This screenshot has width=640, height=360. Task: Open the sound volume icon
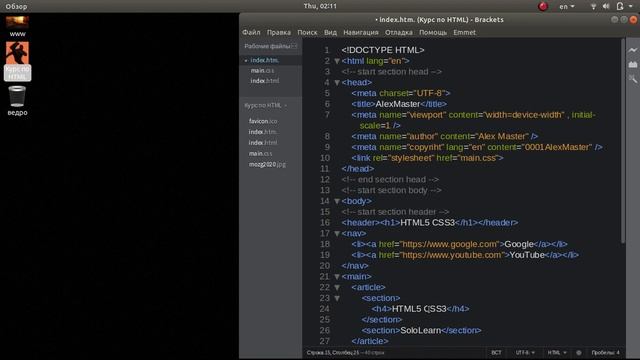click(x=606, y=6)
